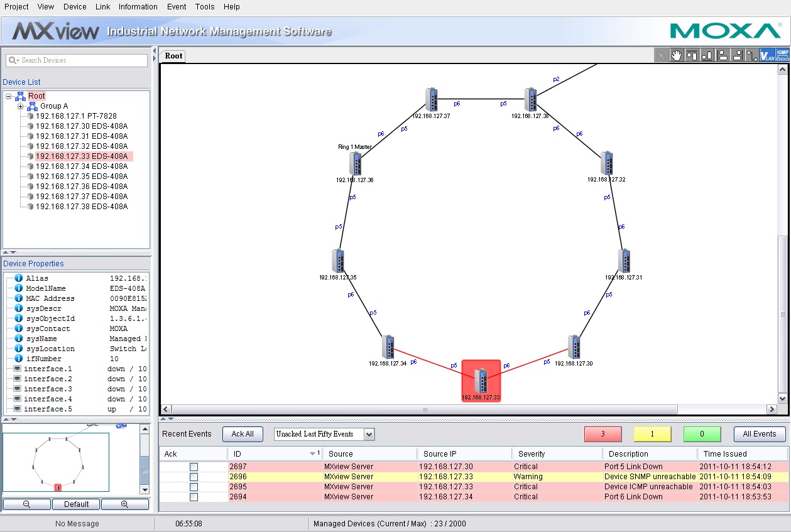Select 192.168.127.1 PT-7828 in Device List
This screenshot has width=791, height=532.
tap(76, 116)
